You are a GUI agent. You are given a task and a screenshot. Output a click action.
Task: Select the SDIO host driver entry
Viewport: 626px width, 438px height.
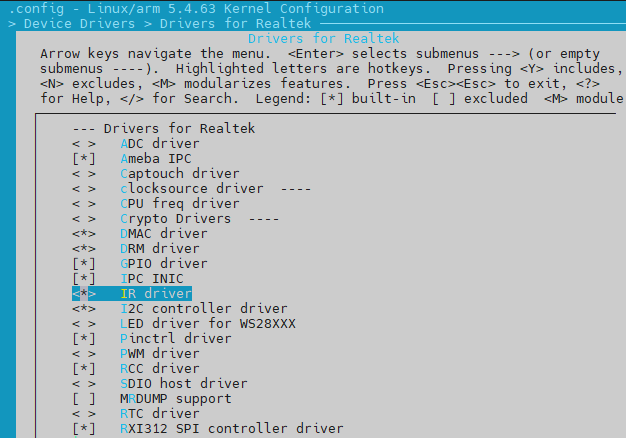tap(183, 384)
